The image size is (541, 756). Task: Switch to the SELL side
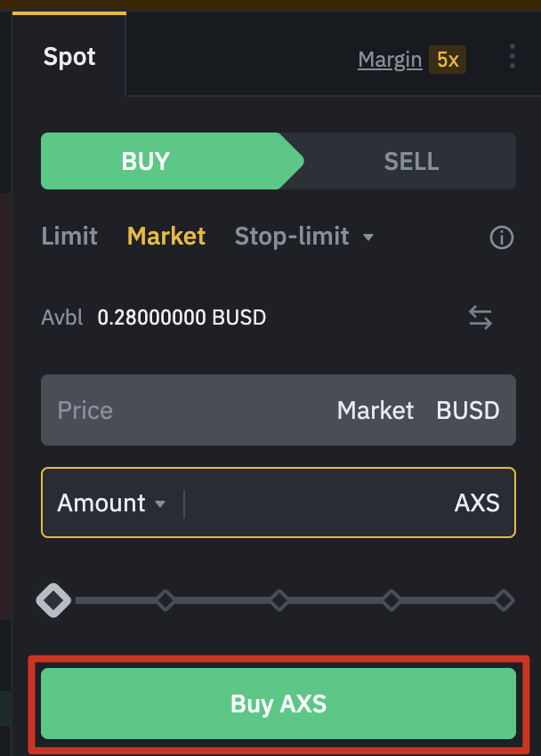411,161
